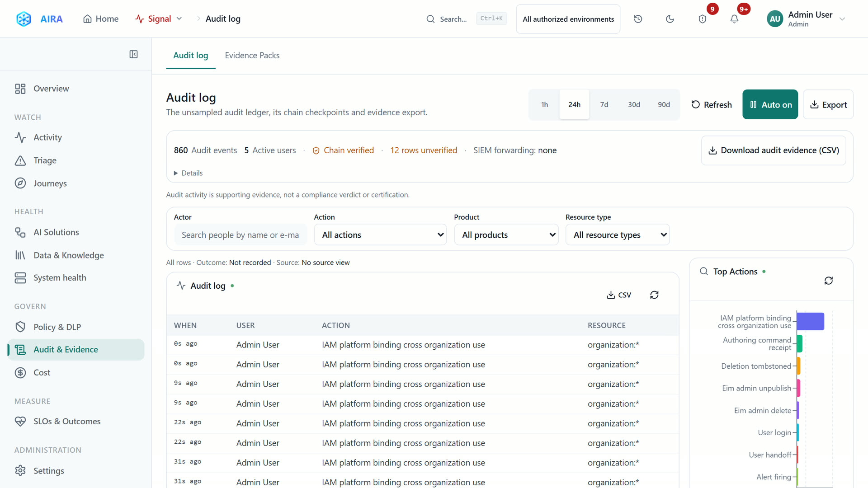Click the Chain verified status

click(343, 150)
